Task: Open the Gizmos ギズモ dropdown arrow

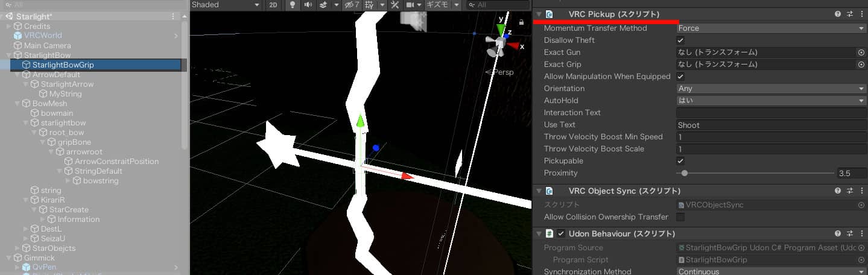Action: (456, 5)
